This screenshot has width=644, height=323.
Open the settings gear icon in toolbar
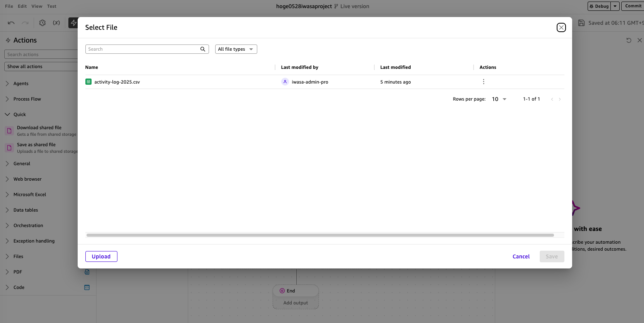(42, 23)
